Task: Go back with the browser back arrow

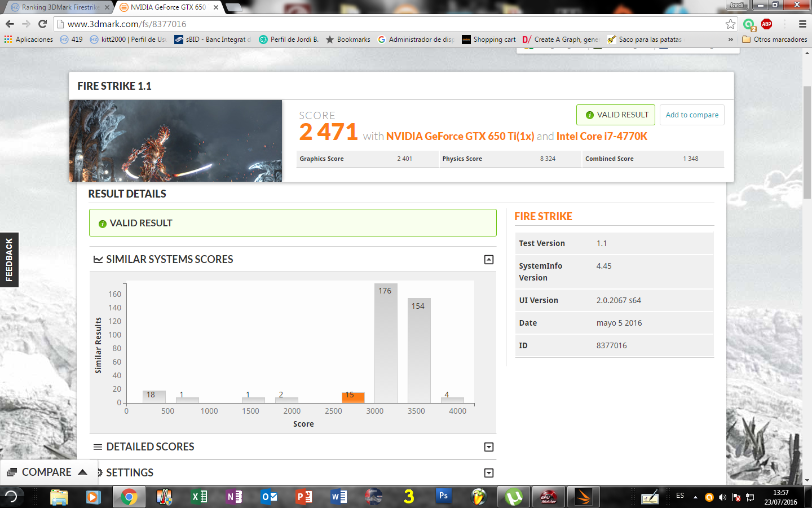Action: click(10, 24)
